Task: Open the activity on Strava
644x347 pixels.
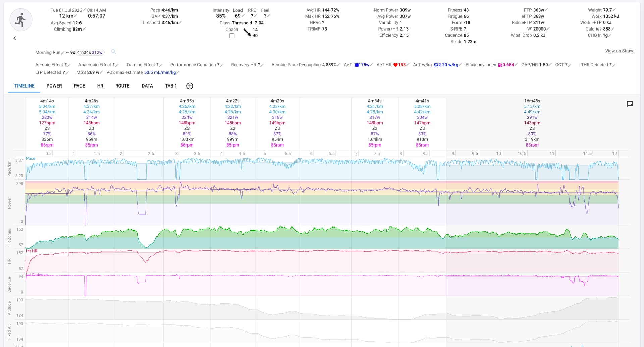Action: tap(620, 51)
